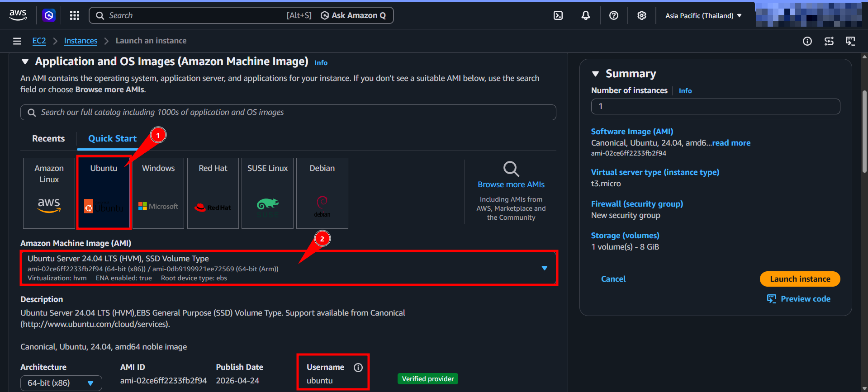Open the Browse more AMIs link

[x=511, y=184]
